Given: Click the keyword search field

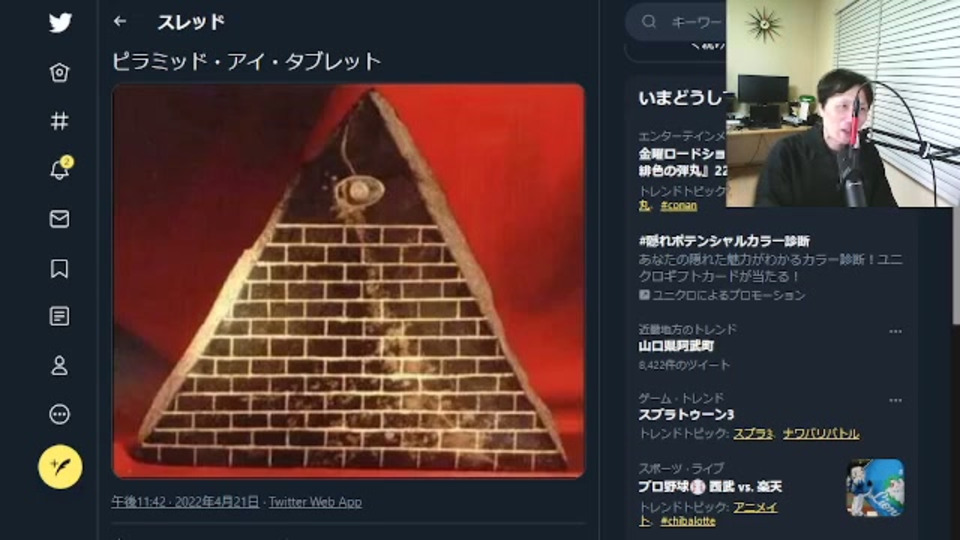Looking at the screenshot, I should 677,23.
